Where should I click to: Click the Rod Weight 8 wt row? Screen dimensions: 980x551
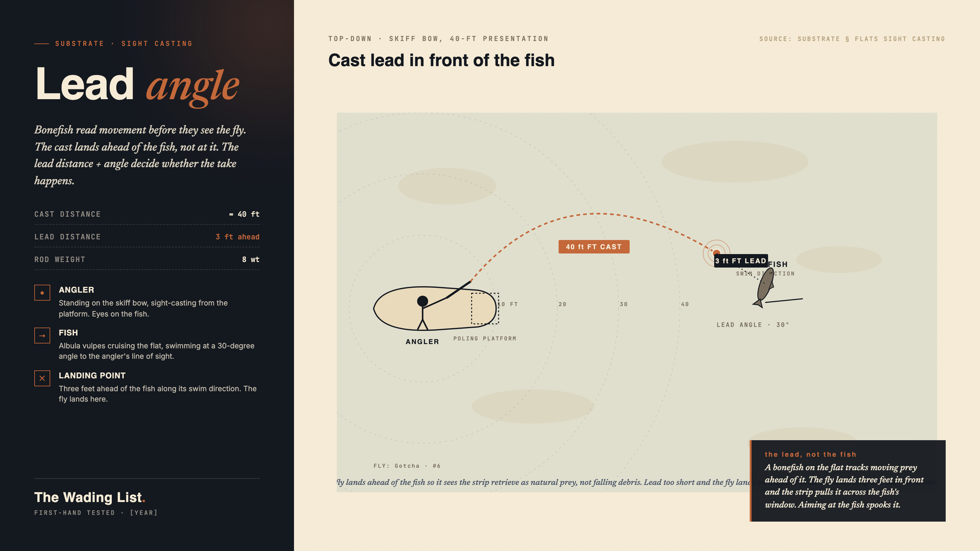pyautogui.click(x=147, y=259)
